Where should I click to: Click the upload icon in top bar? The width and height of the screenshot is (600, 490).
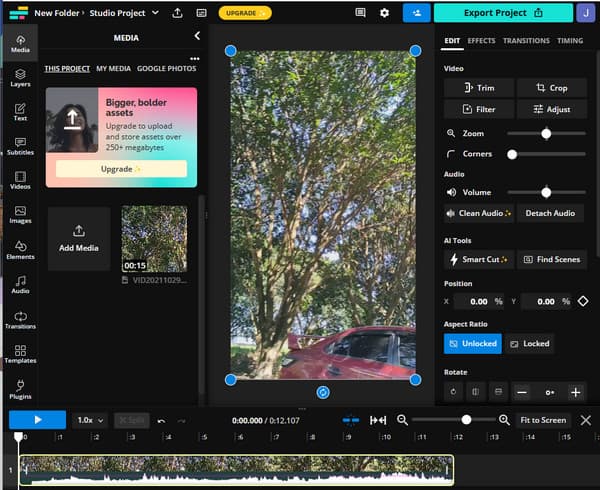pos(177,13)
